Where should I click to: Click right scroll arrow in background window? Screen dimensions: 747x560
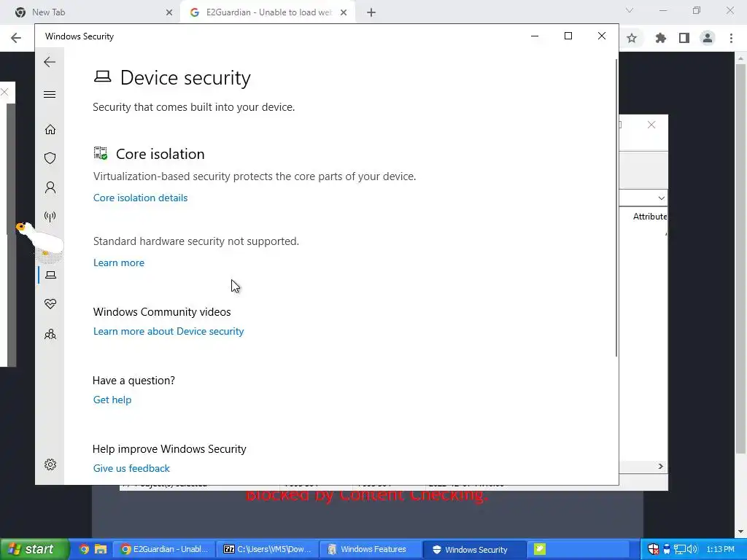coord(661,466)
